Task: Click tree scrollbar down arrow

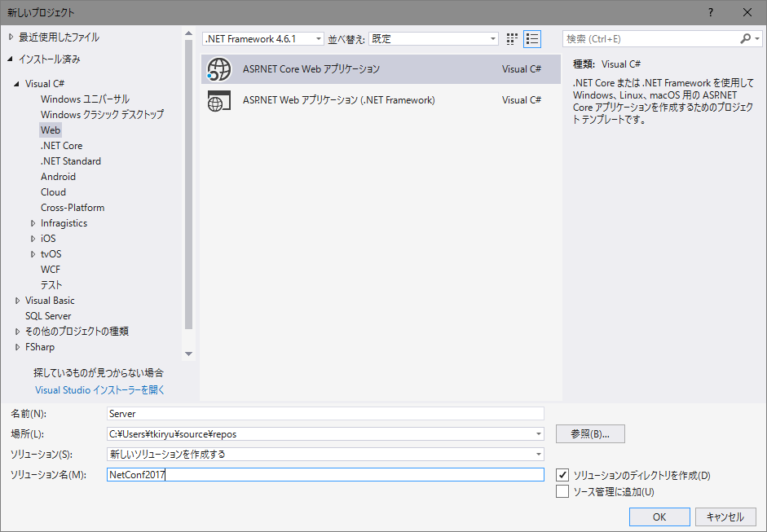Action: click(189, 354)
